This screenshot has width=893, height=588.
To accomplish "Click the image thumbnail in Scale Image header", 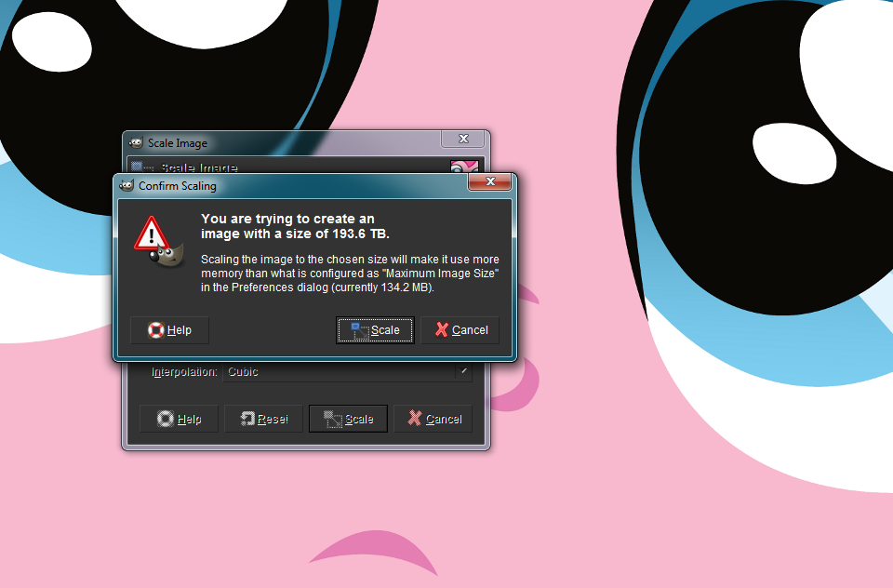I will (464, 166).
